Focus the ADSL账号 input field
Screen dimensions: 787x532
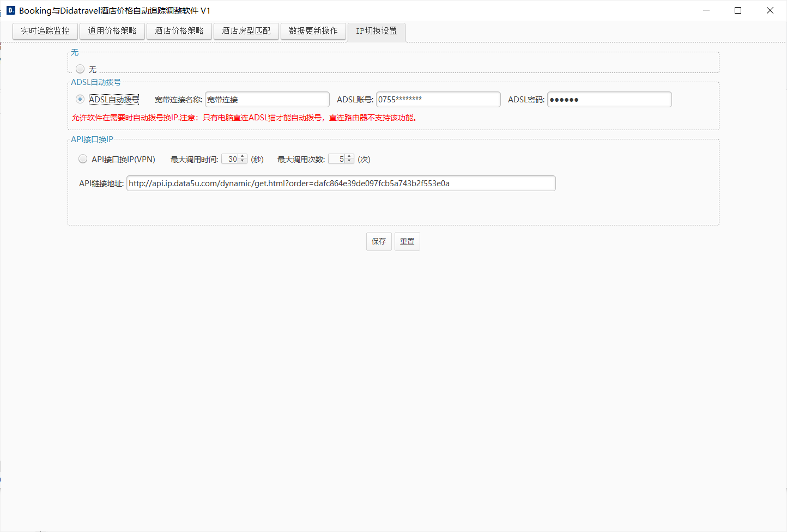pyautogui.click(x=438, y=100)
